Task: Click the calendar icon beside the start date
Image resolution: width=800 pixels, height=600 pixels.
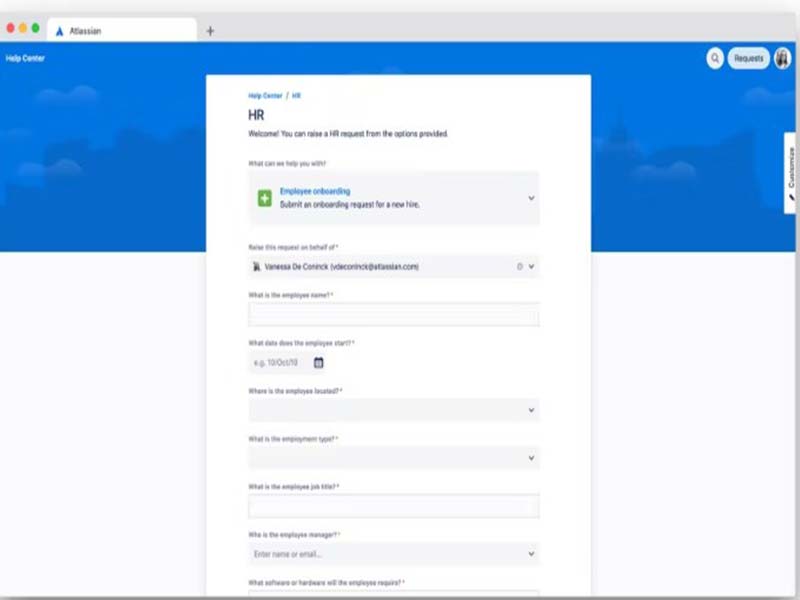Action: coord(320,363)
